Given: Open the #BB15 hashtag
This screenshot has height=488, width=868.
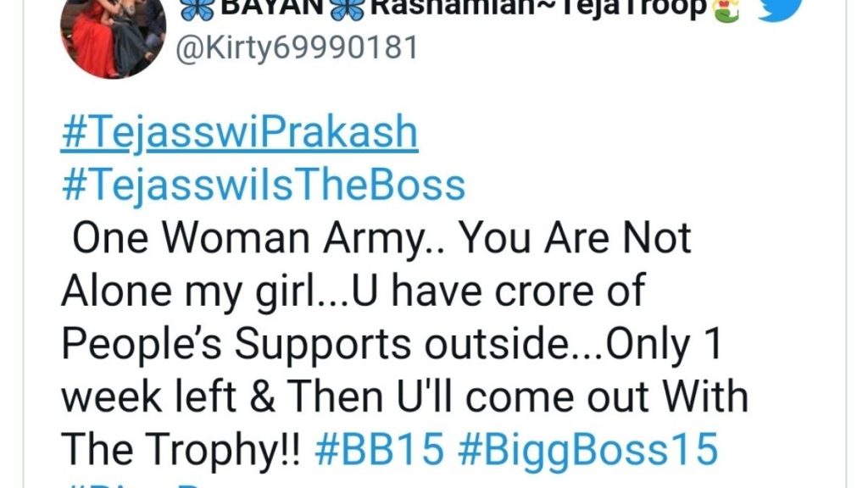Looking at the screenshot, I should (x=379, y=449).
